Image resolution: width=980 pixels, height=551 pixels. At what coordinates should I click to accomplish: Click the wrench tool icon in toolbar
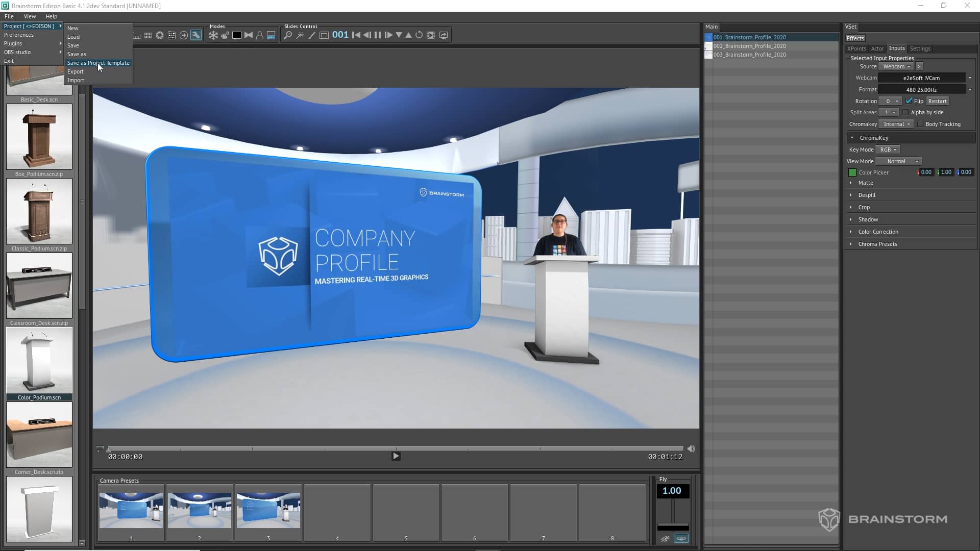[196, 35]
